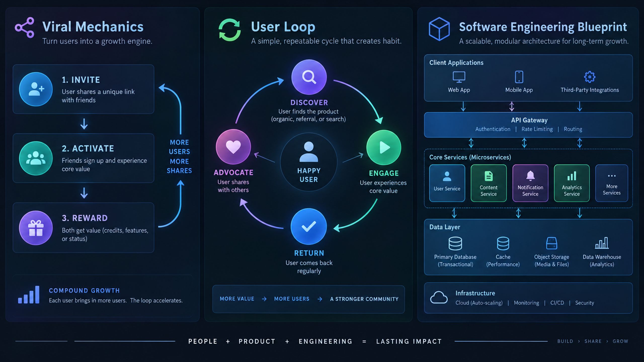
Task: Click the Infrastructure cloud icon
Action: click(x=439, y=298)
